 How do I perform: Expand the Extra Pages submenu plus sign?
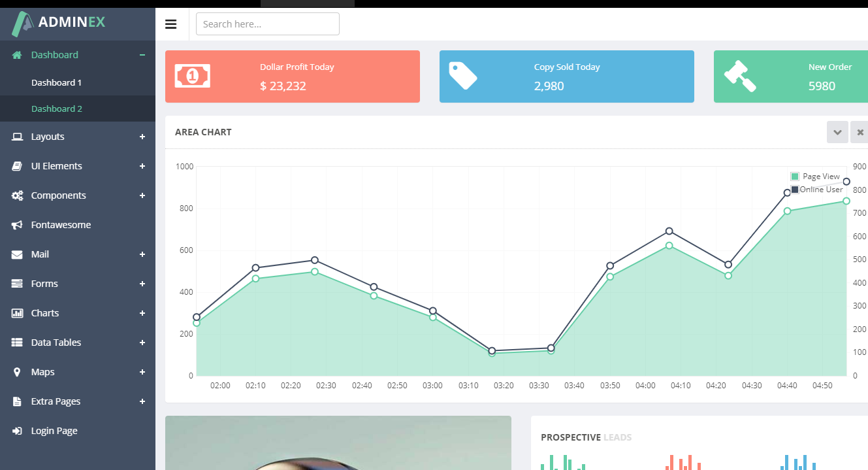coord(142,401)
